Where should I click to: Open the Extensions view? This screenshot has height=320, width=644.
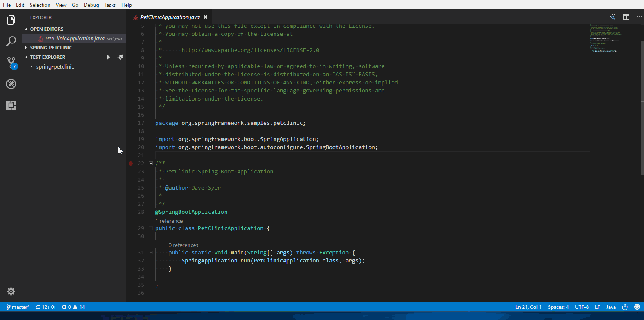(x=11, y=105)
